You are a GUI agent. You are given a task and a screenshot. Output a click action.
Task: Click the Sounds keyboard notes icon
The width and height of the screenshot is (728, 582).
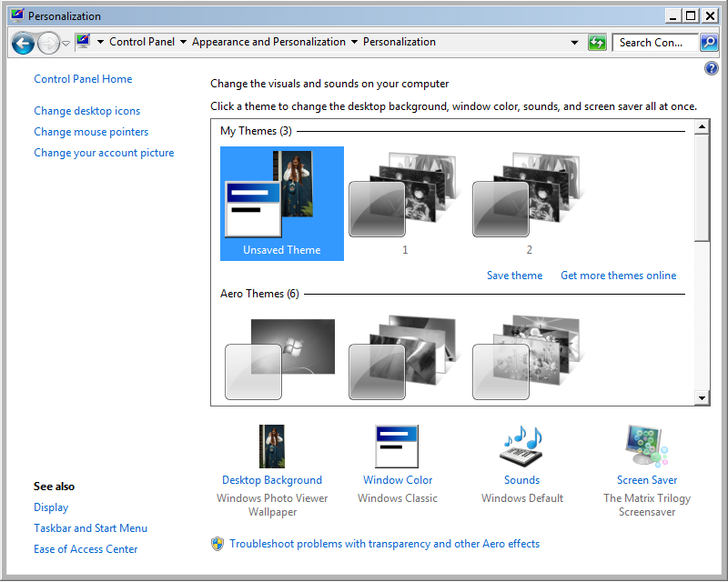pos(521,446)
